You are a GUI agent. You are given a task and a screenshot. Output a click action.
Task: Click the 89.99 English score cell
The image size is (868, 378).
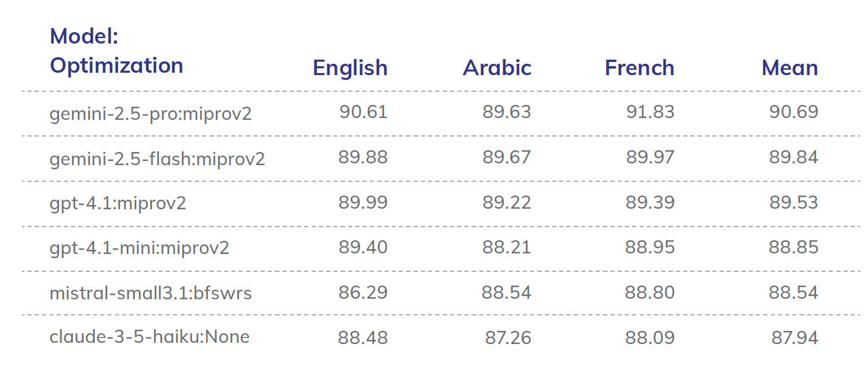point(363,203)
